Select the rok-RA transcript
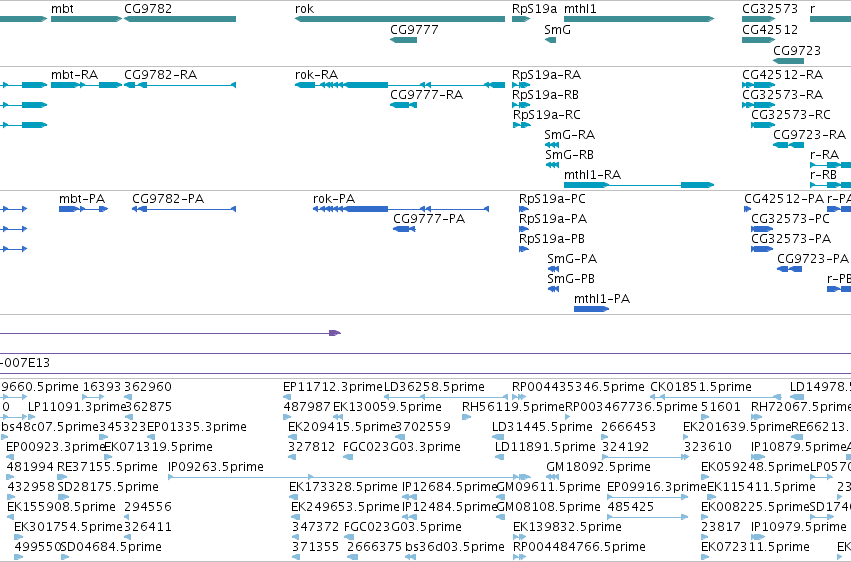The image size is (851, 562). point(400,85)
